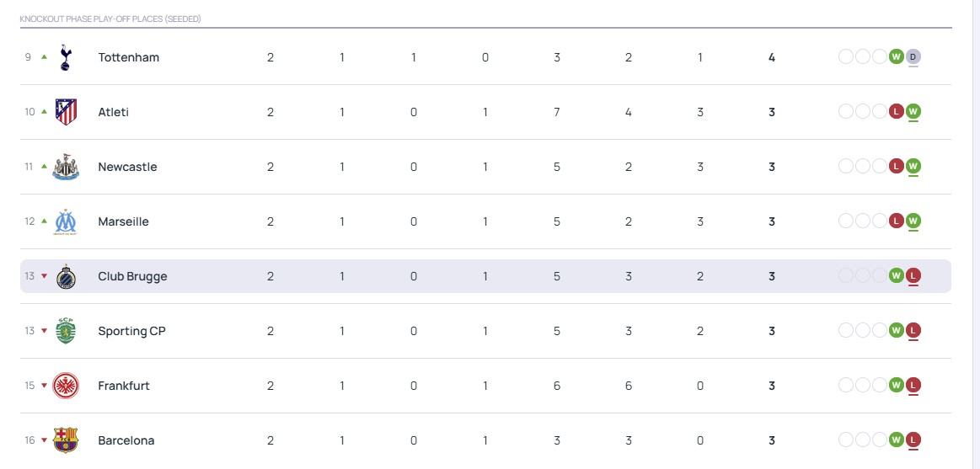This screenshot has width=980, height=469.
Task: Click the Club Brugge crest
Action: click(x=66, y=276)
